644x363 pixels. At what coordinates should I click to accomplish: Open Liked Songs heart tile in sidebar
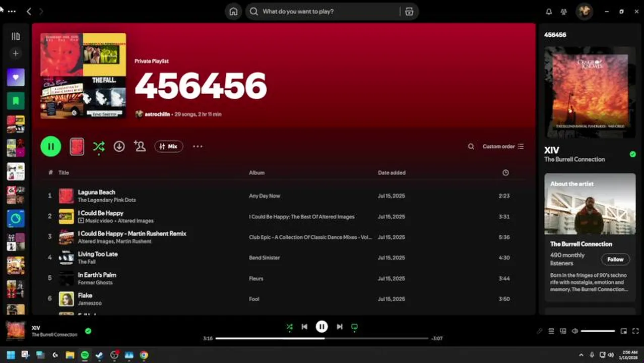pyautogui.click(x=16, y=77)
